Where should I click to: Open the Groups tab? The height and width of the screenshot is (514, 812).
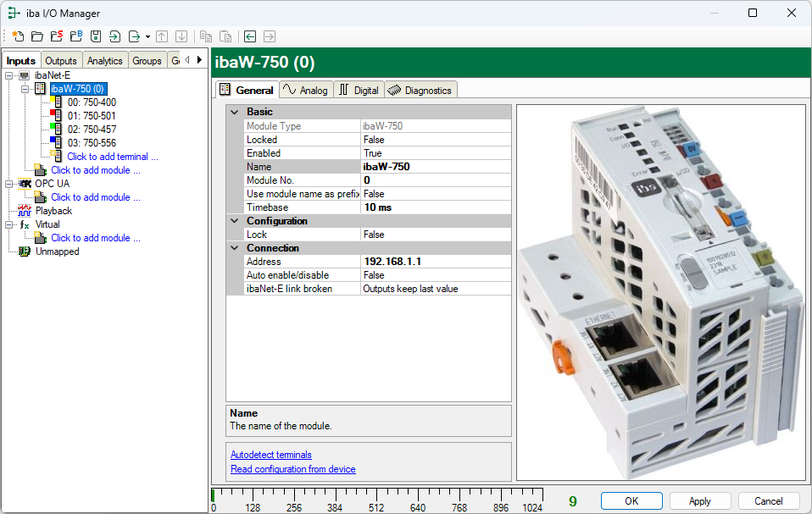click(x=147, y=60)
